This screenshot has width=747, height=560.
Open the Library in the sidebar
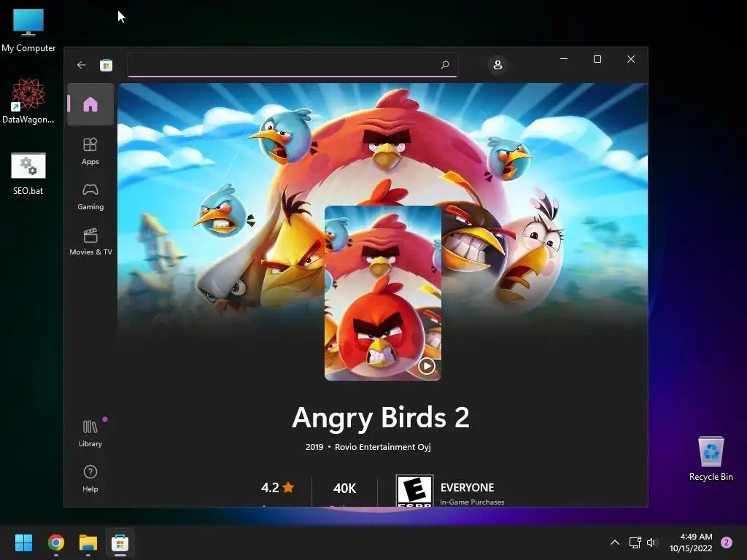tap(90, 433)
